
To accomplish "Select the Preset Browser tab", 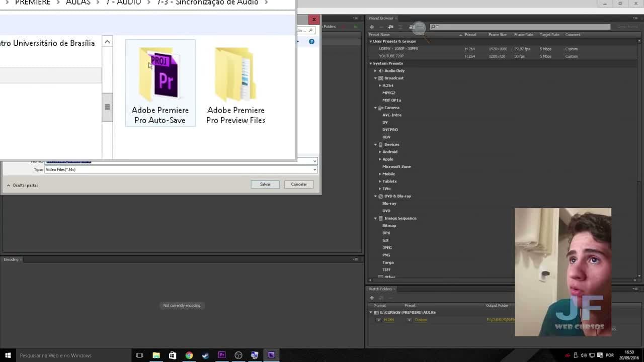I will point(381,18).
